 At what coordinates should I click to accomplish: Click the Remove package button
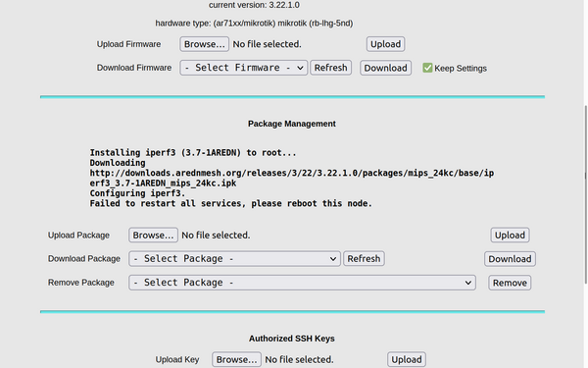(510, 283)
